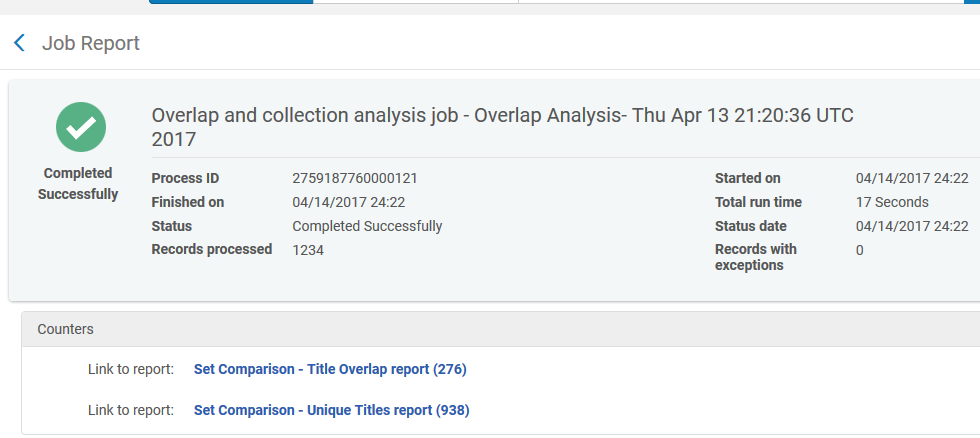Click the Started on date value
Image resolution: width=980 pixels, height=438 pixels.
(911, 178)
